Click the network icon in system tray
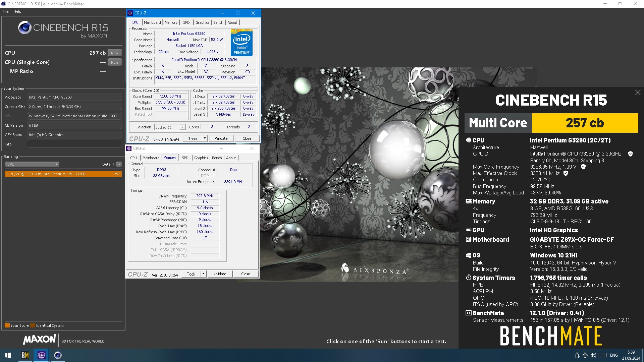Screen dimensions: 644x362 585,355
